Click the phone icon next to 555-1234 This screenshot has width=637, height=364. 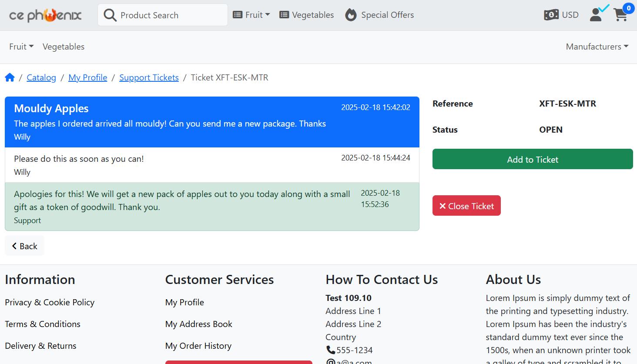pyautogui.click(x=331, y=350)
